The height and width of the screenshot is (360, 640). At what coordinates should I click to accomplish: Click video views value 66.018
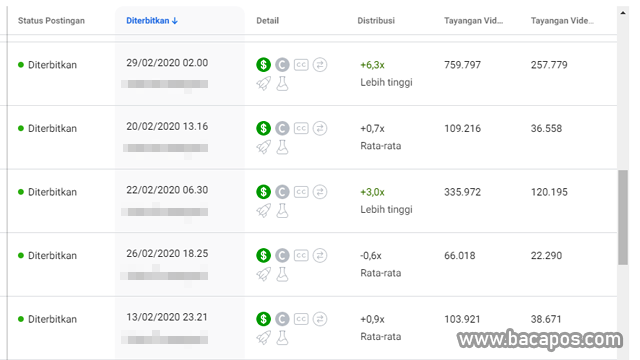(460, 256)
